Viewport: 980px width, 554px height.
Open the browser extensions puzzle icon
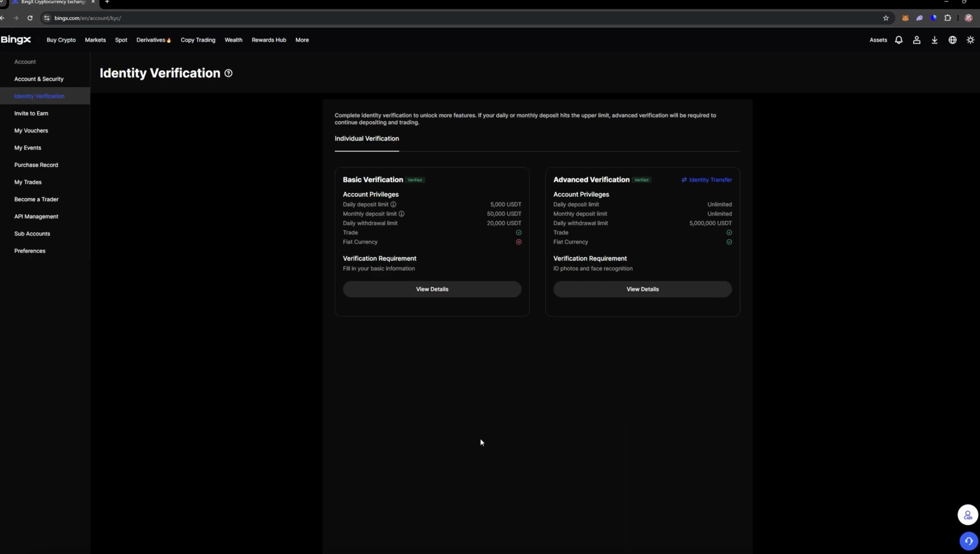coord(948,18)
